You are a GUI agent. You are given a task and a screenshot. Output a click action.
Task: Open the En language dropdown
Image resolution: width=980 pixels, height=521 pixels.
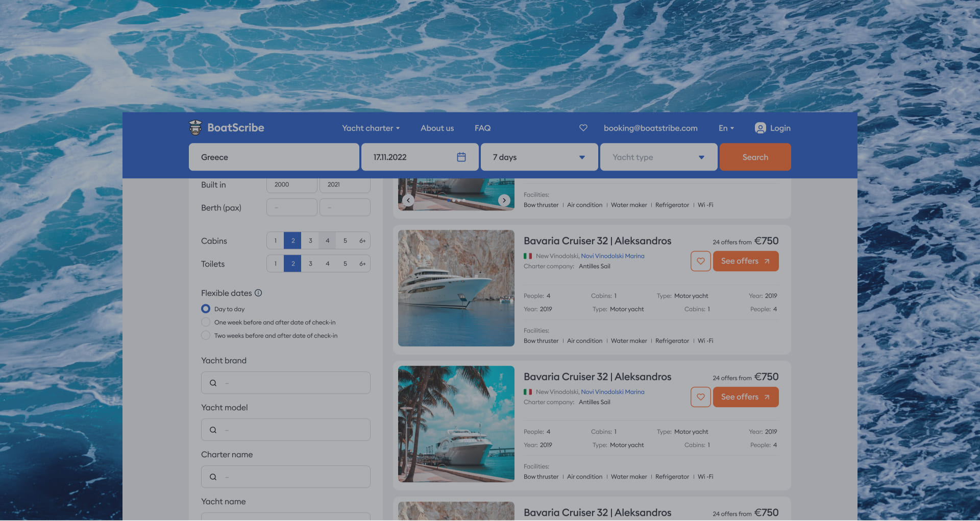point(726,128)
